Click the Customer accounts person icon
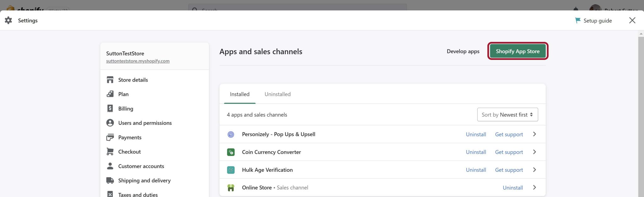The image size is (644, 197). [x=110, y=166]
